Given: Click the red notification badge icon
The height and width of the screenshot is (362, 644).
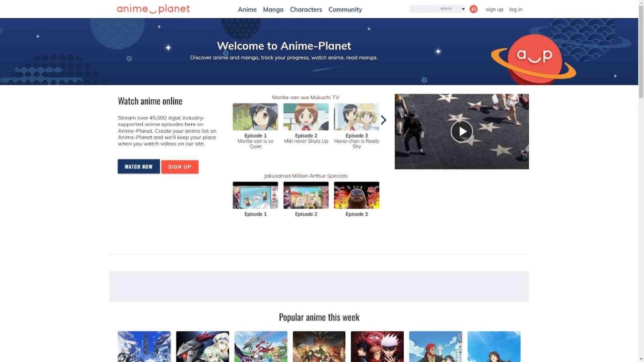Looking at the screenshot, I should tap(474, 9).
